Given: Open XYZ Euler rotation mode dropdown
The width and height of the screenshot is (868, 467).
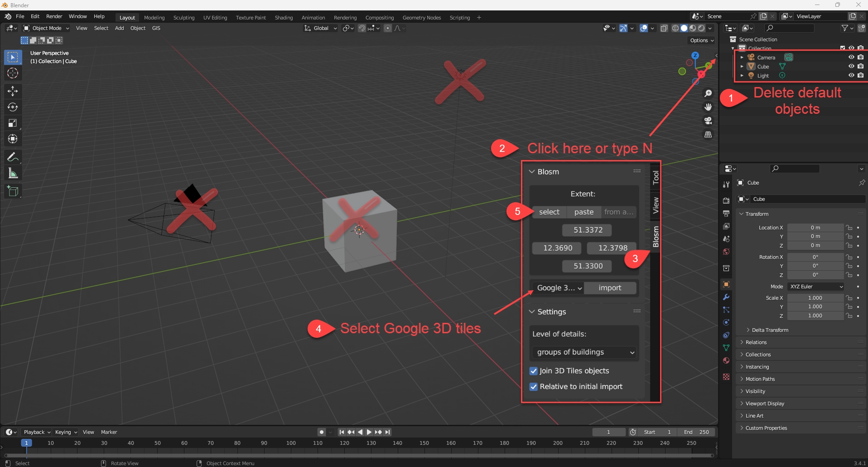Looking at the screenshot, I should [816, 287].
